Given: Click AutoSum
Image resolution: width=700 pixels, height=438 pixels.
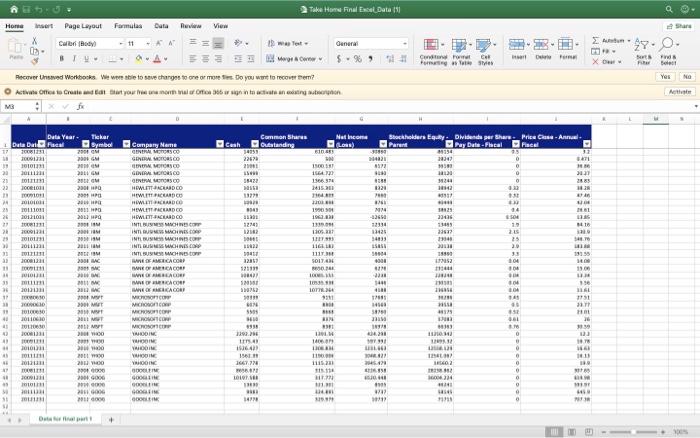Looking at the screenshot, I should click(x=611, y=41).
